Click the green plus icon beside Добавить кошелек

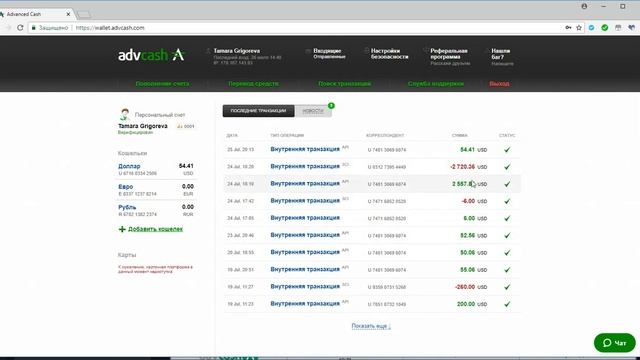(122, 229)
